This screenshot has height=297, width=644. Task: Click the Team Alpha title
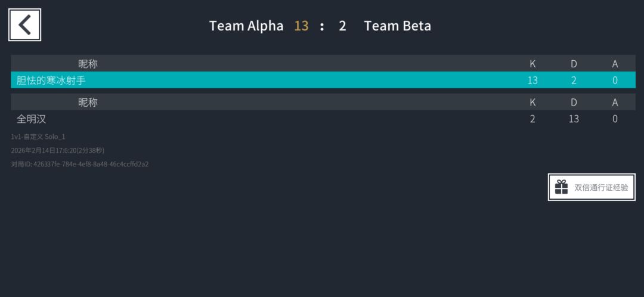[246, 26]
